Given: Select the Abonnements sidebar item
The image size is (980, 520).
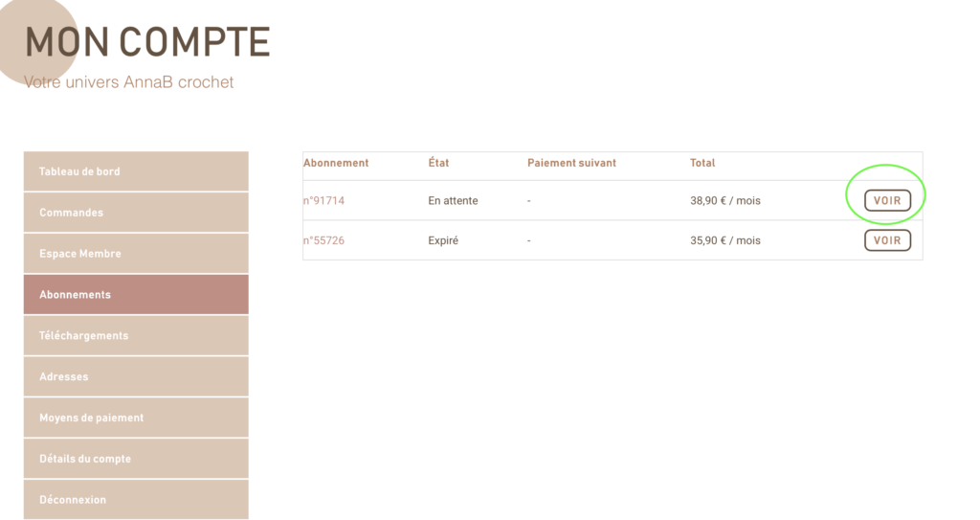Looking at the screenshot, I should pyautogui.click(x=136, y=295).
